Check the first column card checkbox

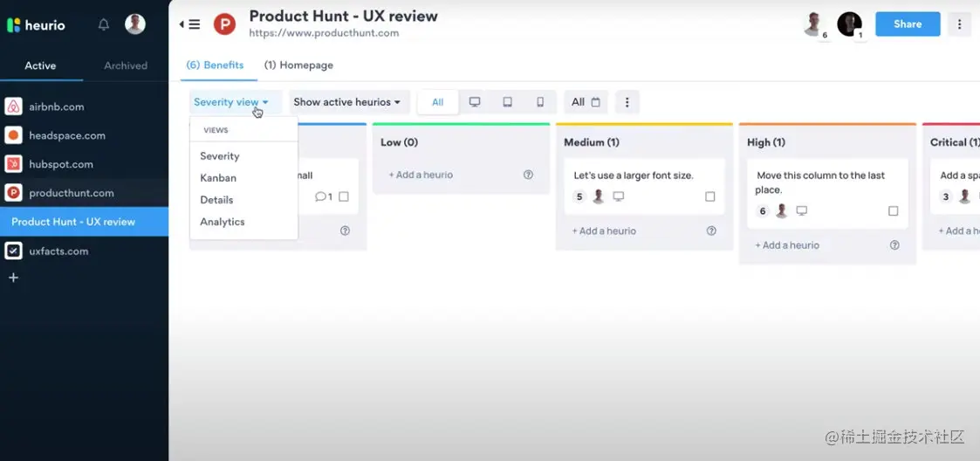pos(344,196)
